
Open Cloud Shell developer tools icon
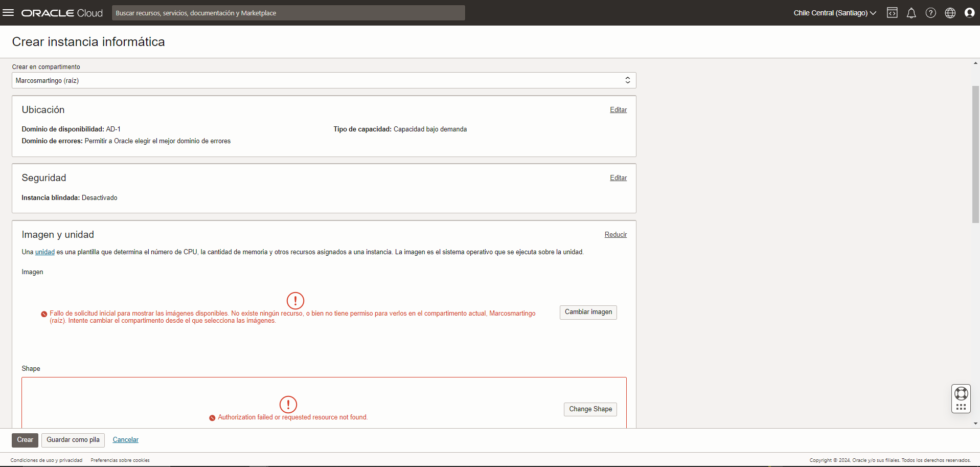click(x=892, y=13)
